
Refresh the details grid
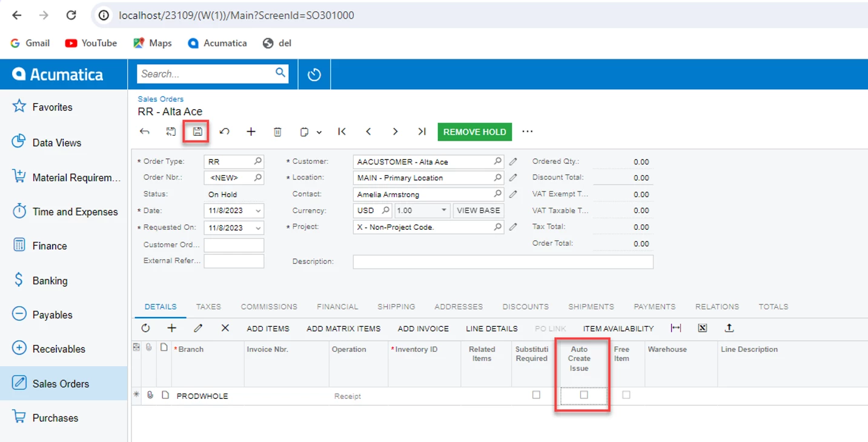point(145,328)
